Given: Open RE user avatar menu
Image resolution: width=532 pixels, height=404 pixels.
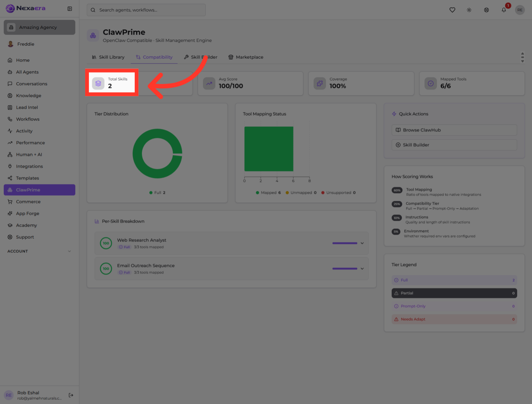Looking at the screenshot, I should (520, 10).
